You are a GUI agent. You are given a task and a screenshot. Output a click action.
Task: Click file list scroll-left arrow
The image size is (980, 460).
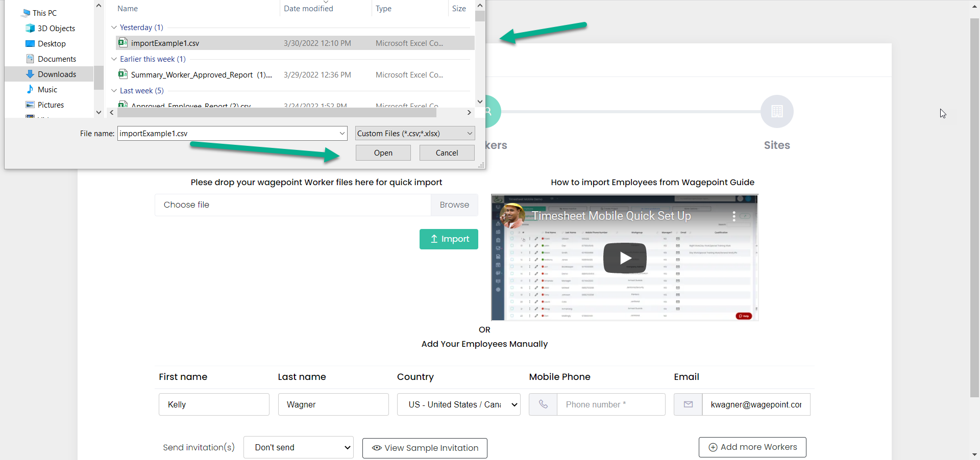pos(112,112)
